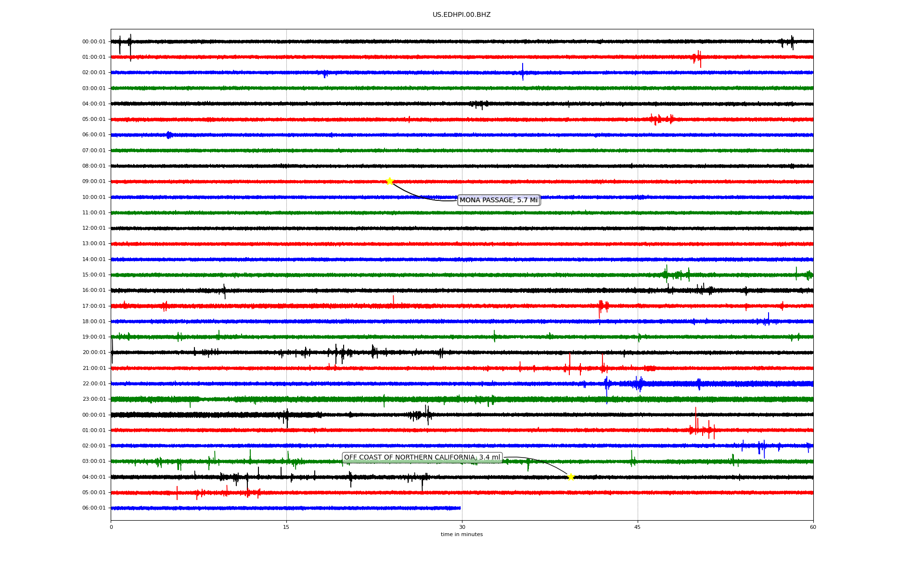Click the 07:00:01 row label
The height and width of the screenshot is (578, 924).
94,151
